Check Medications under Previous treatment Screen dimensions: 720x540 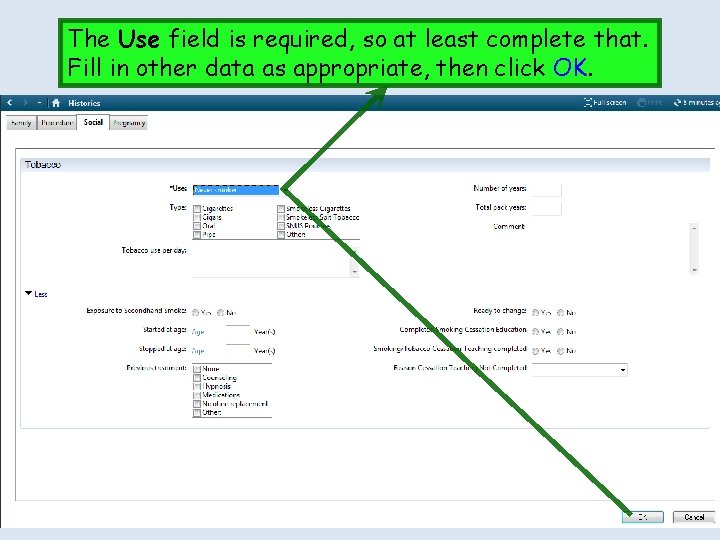pyautogui.click(x=197, y=395)
